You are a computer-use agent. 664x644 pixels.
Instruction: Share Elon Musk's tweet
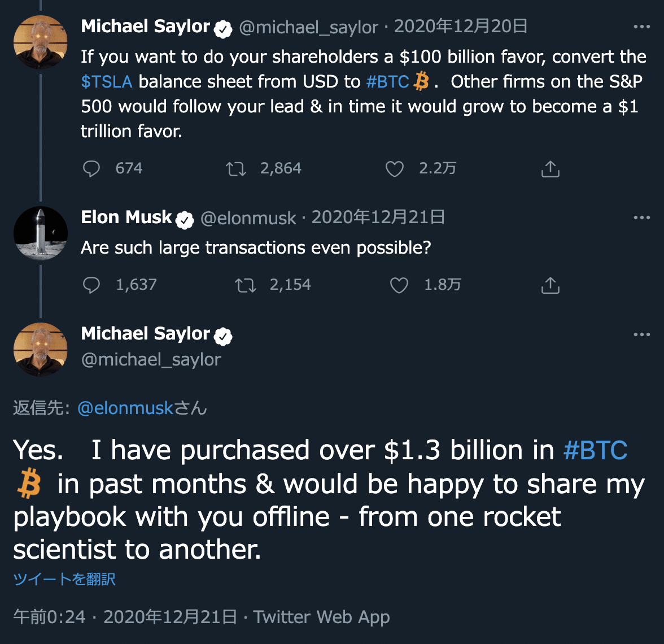(x=550, y=285)
